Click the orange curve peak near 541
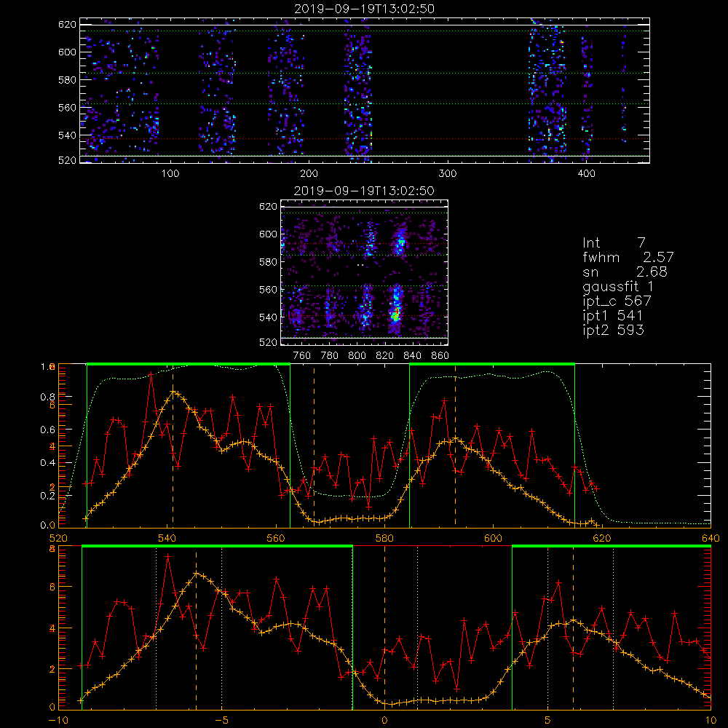This screenshot has width=728, height=728. 173,392
